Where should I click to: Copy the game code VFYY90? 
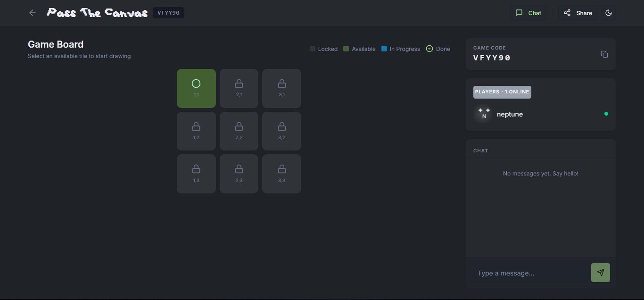604,54
